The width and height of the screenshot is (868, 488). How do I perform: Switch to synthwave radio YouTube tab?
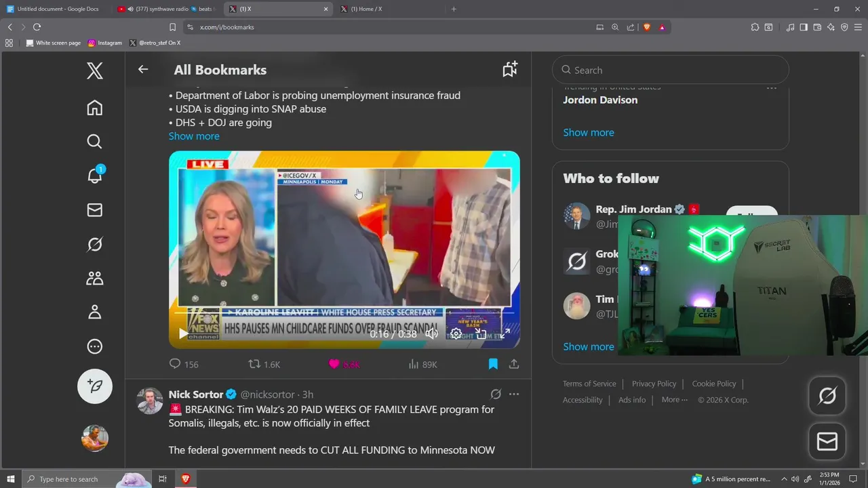click(165, 9)
